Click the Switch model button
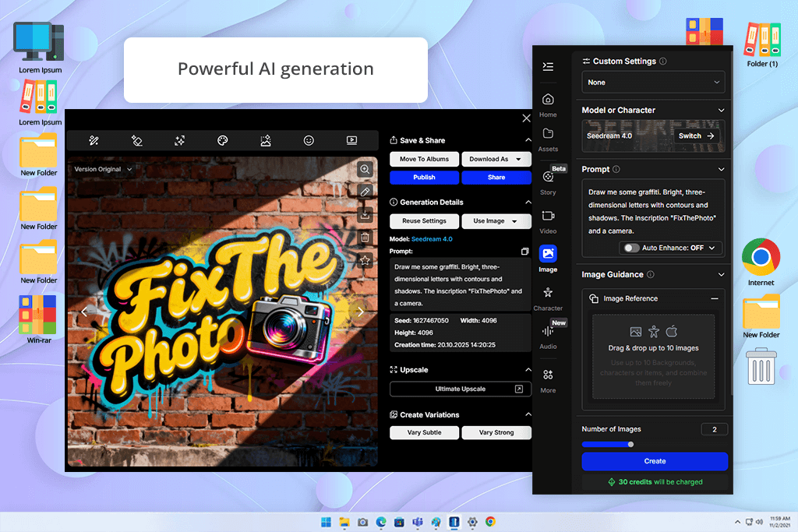This screenshot has height=532, width=798. (696, 136)
